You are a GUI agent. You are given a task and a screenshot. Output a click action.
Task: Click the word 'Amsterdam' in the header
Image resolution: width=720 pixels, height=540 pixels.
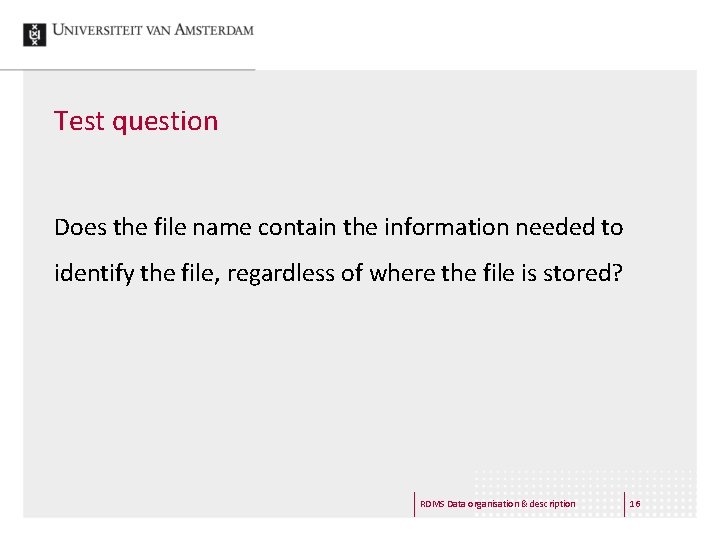[214, 30]
